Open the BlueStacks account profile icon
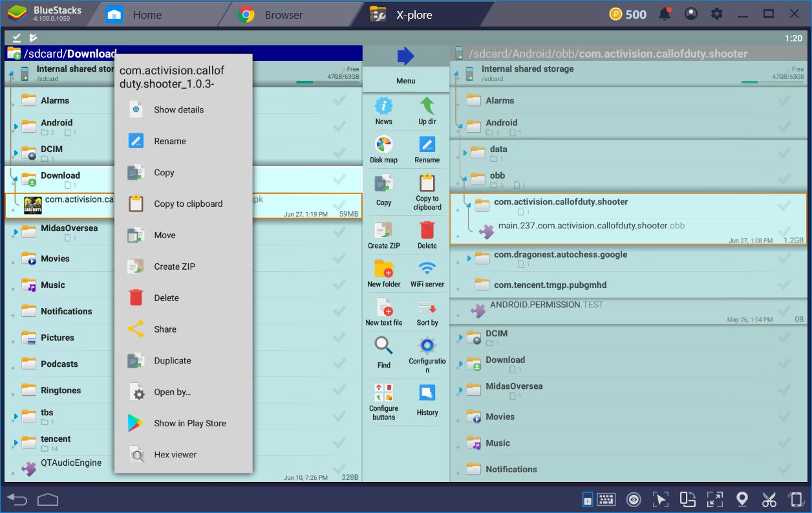 [691, 14]
